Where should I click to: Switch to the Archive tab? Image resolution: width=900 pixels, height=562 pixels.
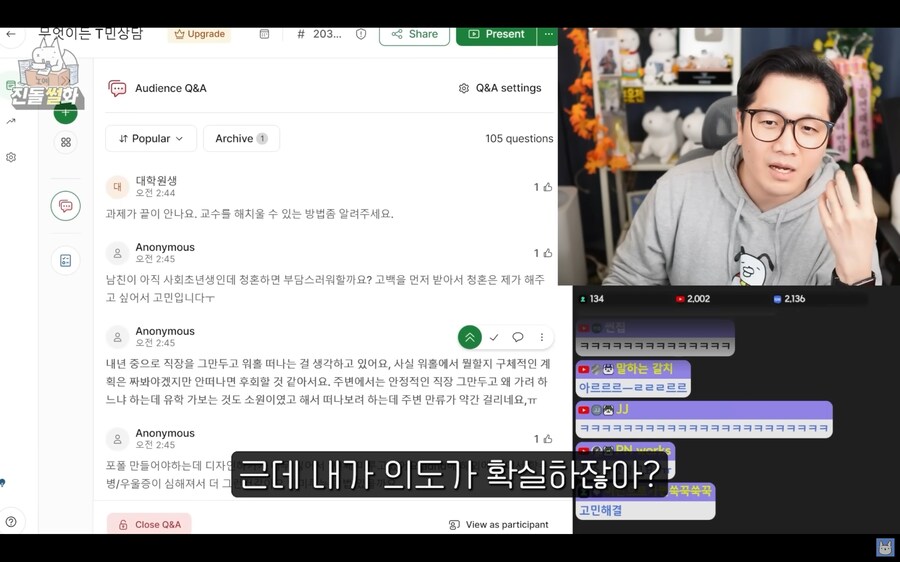pyautogui.click(x=241, y=138)
